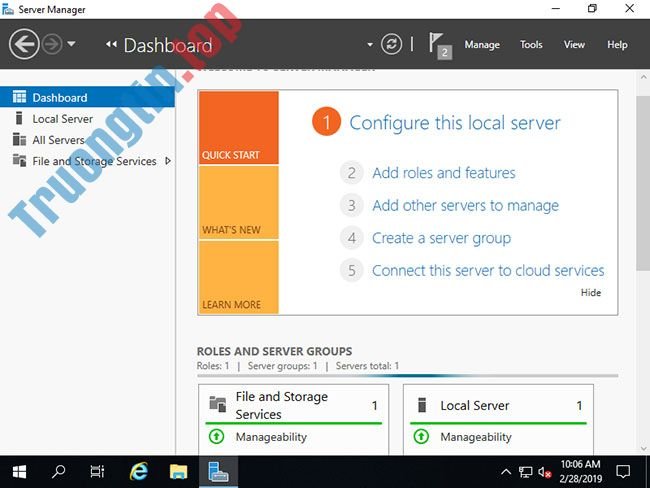The height and width of the screenshot is (488, 650).
Task: Click File and Storage Services tile icon
Action: [218, 404]
